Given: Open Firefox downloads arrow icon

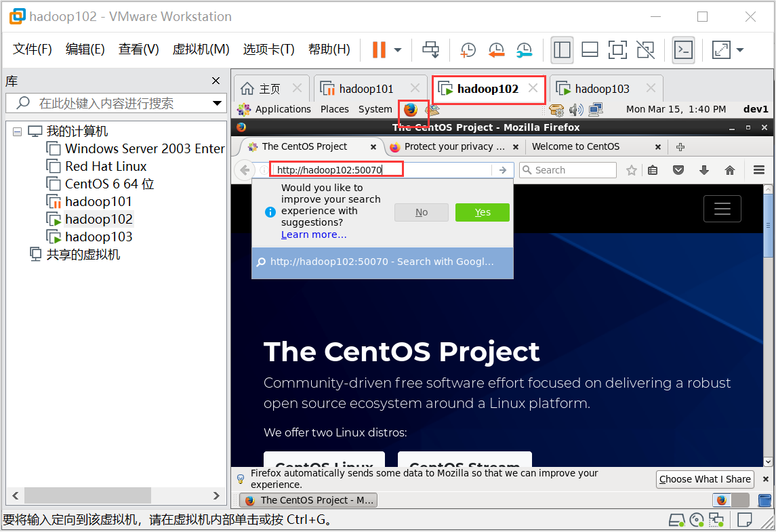Looking at the screenshot, I should (703, 170).
